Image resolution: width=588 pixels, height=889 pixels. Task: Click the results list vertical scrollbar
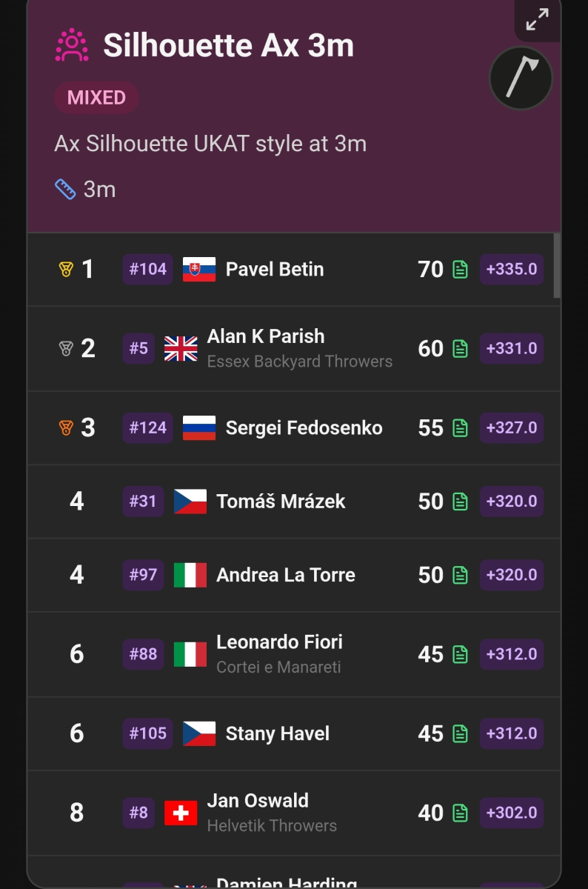coord(557,265)
